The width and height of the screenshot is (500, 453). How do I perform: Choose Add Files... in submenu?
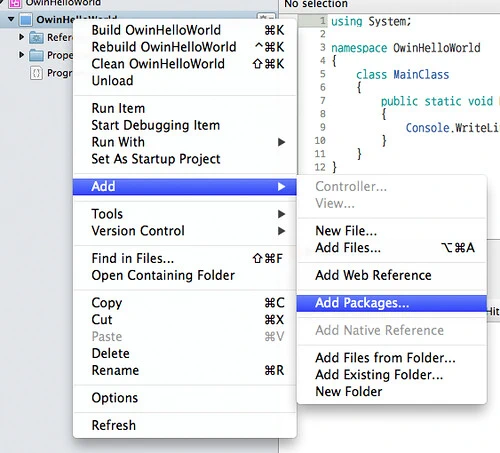tap(392, 248)
